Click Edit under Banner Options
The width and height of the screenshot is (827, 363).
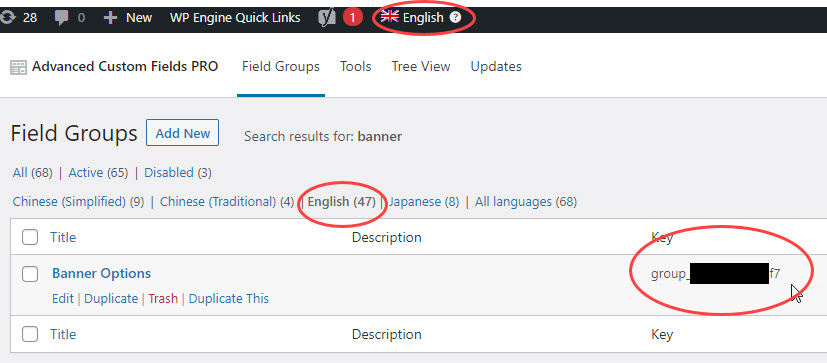(x=63, y=299)
